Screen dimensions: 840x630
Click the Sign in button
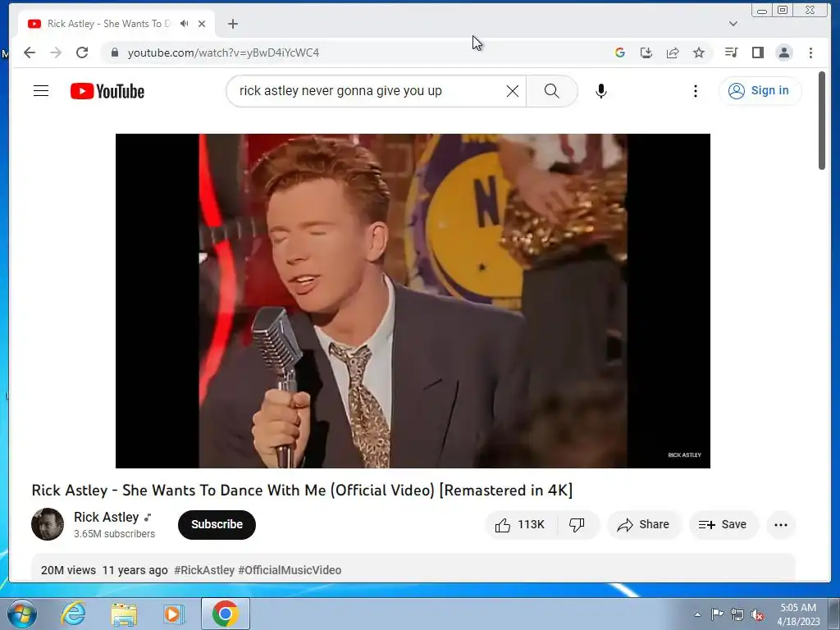point(760,90)
